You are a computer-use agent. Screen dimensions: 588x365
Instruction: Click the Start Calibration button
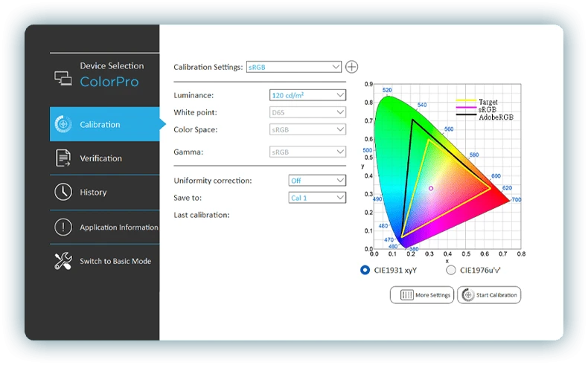click(489, 295)
